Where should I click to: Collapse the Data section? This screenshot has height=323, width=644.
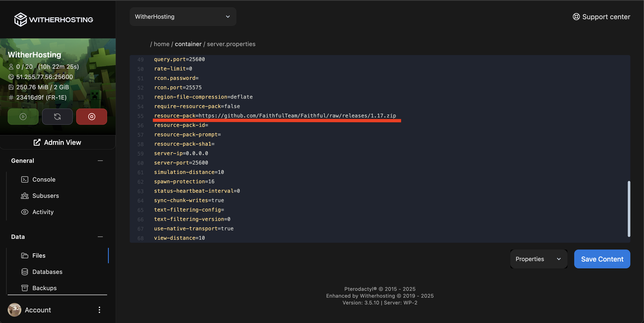pos(100,237)
